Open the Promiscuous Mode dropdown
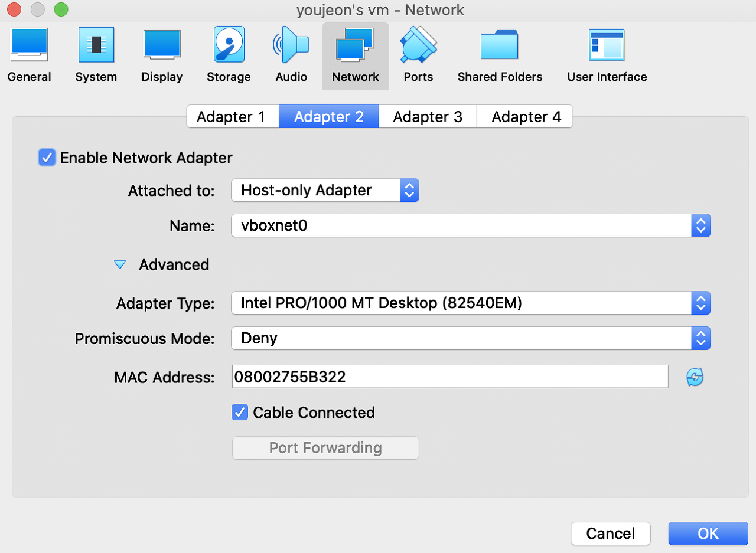Screen dimensions: 756x553 pos(471,338)
